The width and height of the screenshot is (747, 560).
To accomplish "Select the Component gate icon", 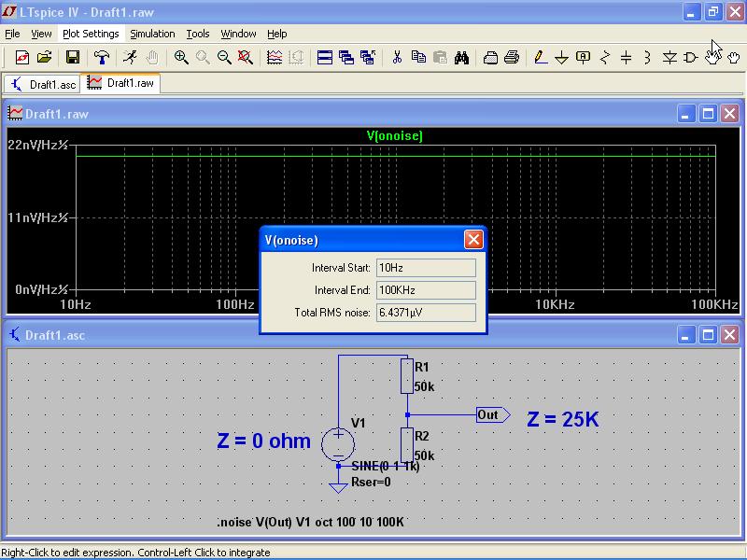I will pyautogui.click(x=691, y=58).
